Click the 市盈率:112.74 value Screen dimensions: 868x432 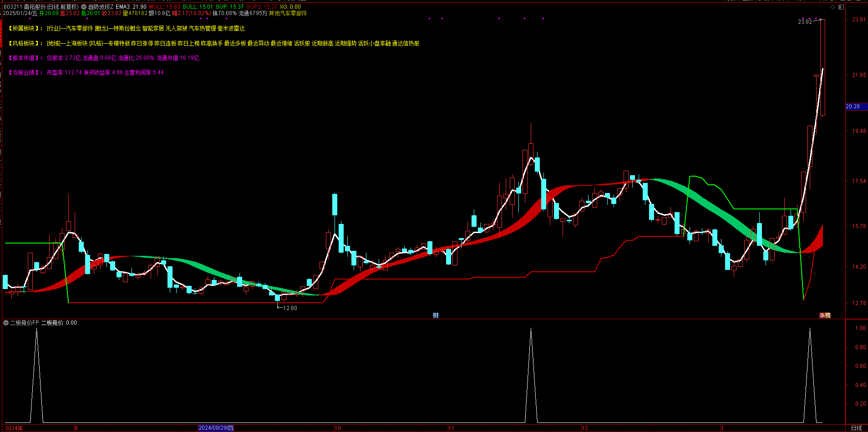(x=64, y=72)
